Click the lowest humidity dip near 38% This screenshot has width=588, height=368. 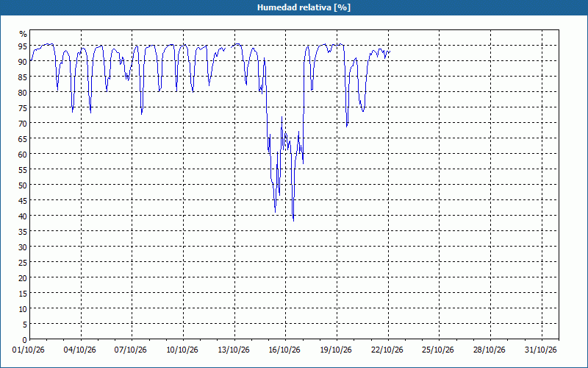pos(293,220)
